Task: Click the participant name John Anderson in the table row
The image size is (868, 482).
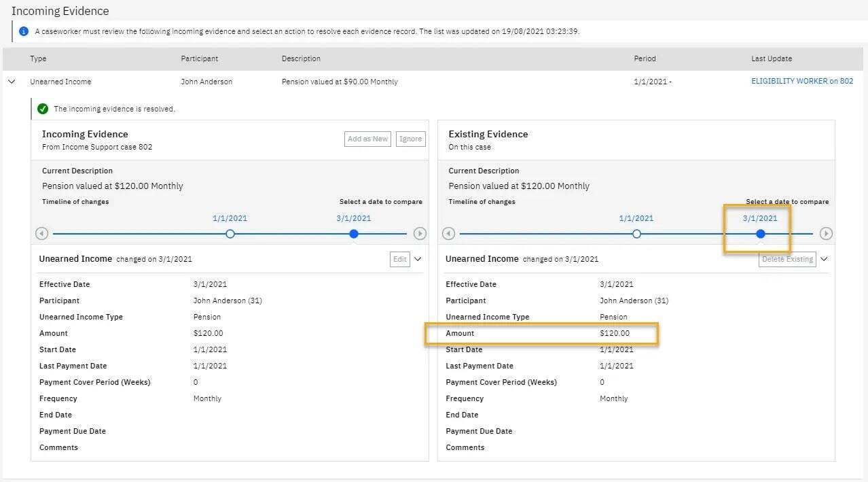Action: pos(206,82)
